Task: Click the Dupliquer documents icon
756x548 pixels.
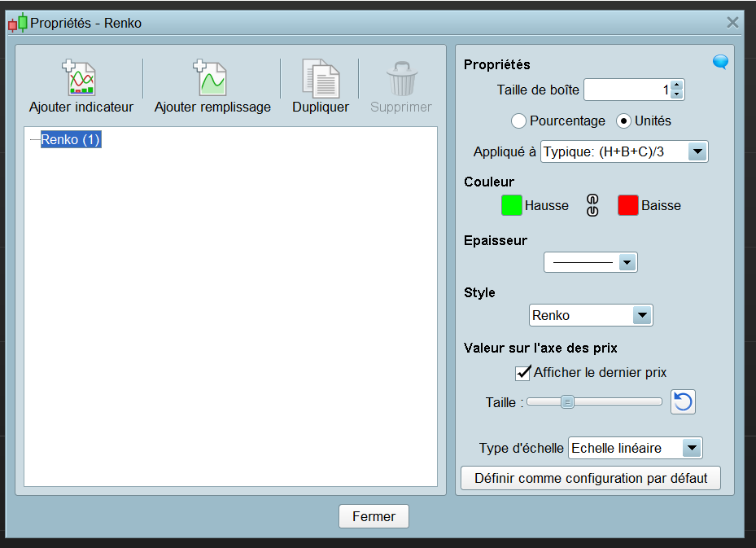Action: 321,79
